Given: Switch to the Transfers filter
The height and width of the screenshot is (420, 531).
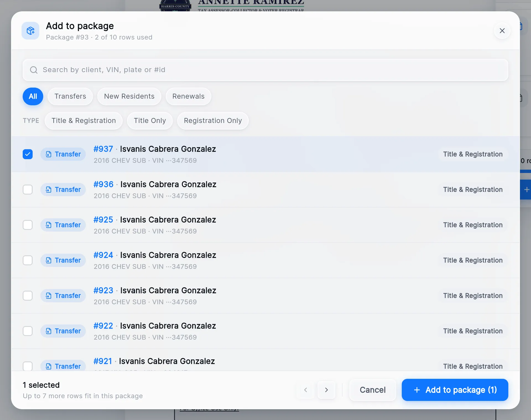Looking at the screenshot, I should click(x=70, y=96).
